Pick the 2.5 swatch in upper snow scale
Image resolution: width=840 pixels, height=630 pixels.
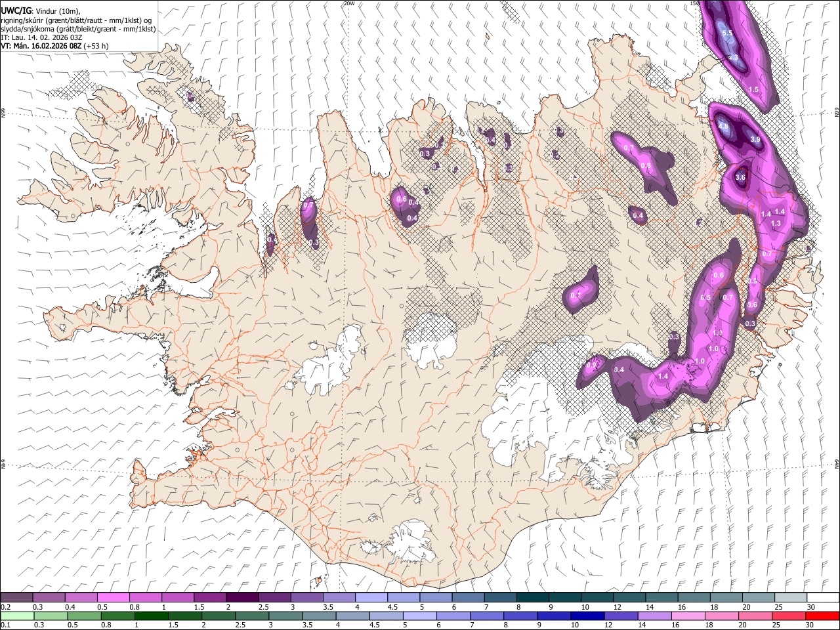click(274, 597)
